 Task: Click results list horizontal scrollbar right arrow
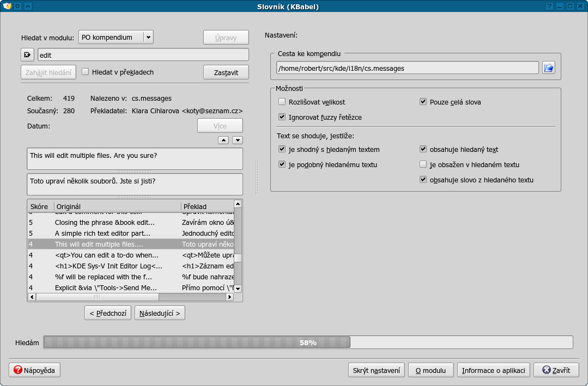tap(229, 297)
